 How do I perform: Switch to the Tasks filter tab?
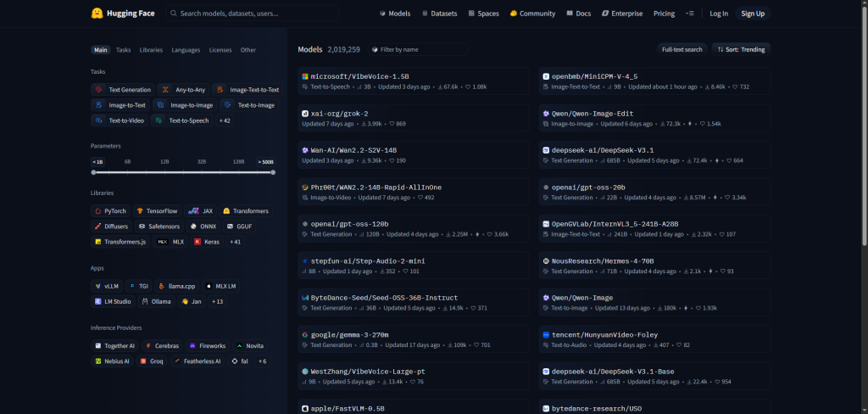click(x=124, y=50)
